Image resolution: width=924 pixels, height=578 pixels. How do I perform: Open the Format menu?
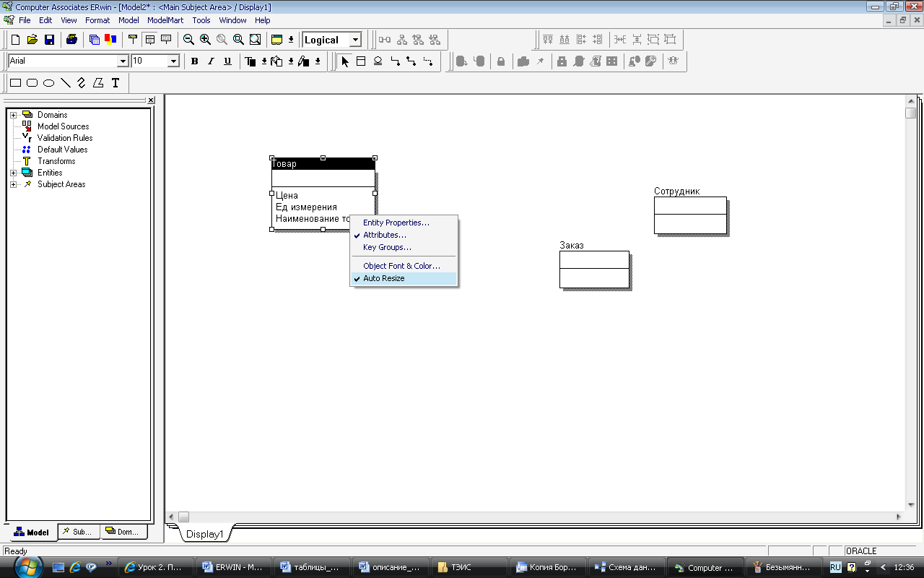point(97,20)
